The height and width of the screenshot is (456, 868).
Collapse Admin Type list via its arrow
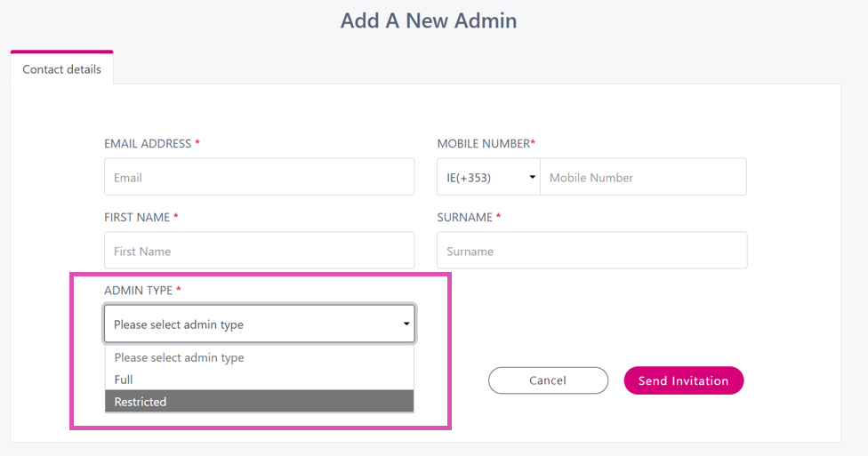[406, 324]
